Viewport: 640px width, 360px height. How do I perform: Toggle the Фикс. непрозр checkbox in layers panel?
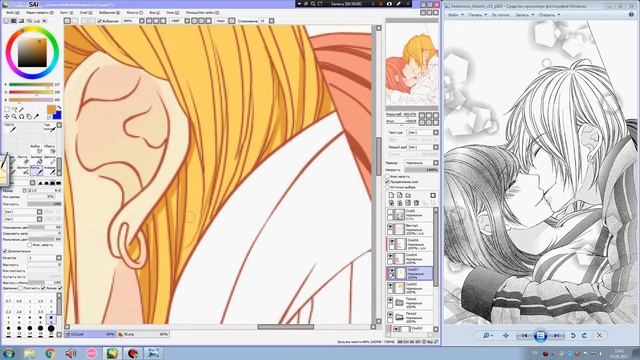click(388, 177)
